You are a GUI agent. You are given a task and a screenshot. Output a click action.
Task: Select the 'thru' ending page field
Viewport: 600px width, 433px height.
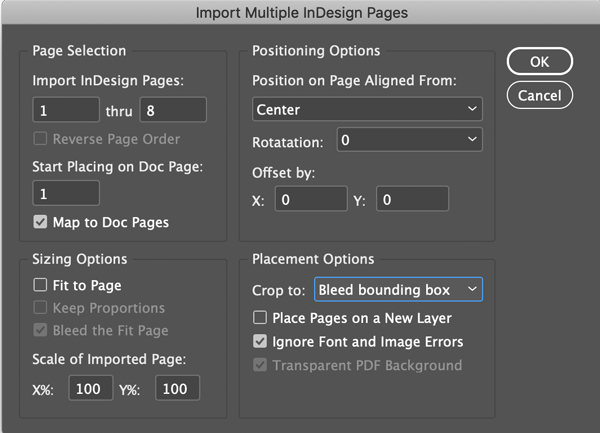[173, 110]
